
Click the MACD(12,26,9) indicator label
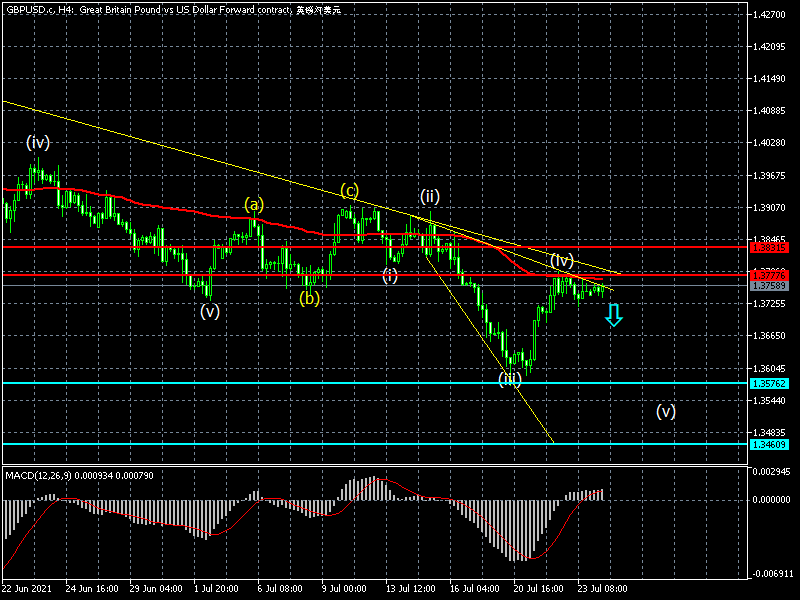[x=46, y=473]
